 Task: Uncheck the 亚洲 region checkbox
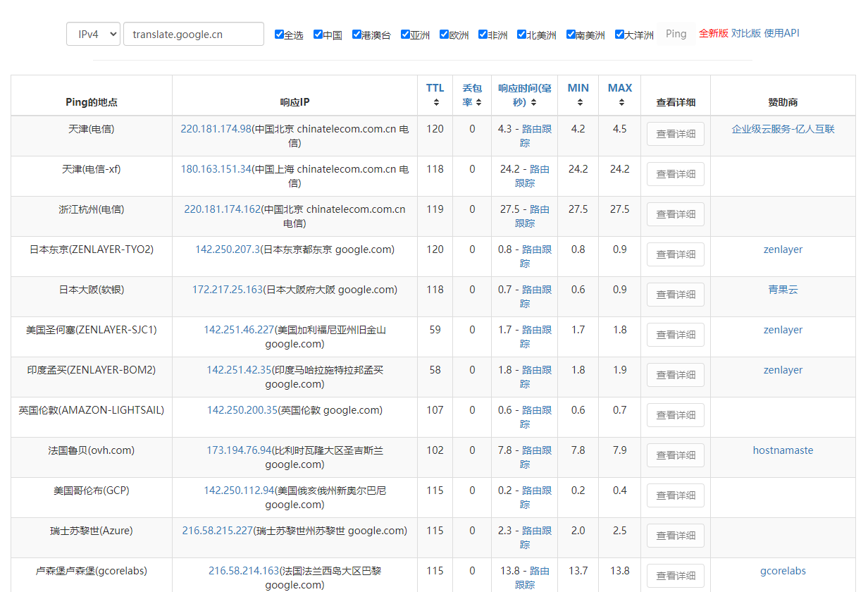(x=405, y=34)
